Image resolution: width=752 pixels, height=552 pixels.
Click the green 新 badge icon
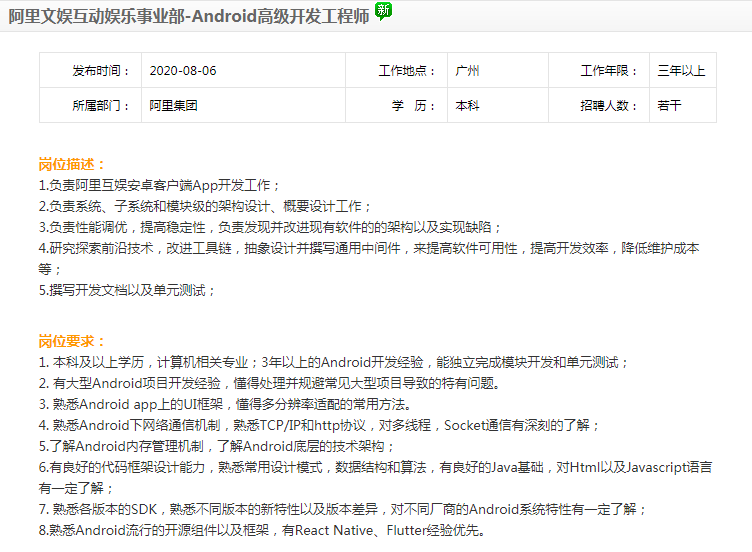[383, 11]
